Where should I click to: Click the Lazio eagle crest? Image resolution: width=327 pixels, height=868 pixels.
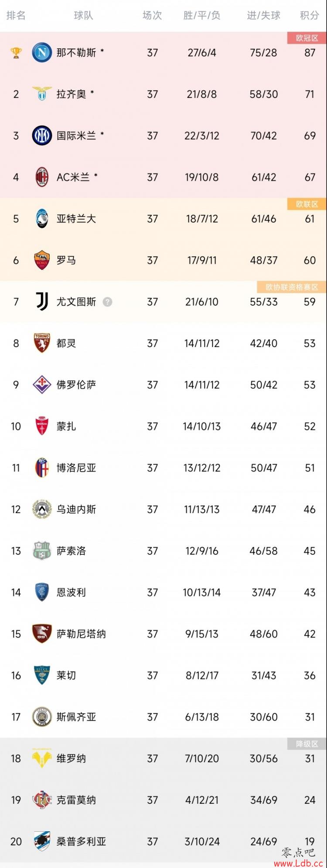click(42, 94)
